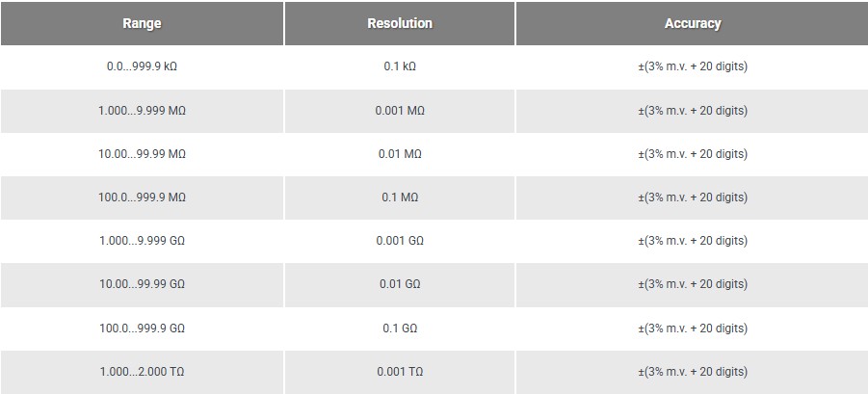This screenshot has width=868, height=394.
Task: Click the 0.1 kΩ resolution value
Action: pyautogui.click(x=400, y=67)
